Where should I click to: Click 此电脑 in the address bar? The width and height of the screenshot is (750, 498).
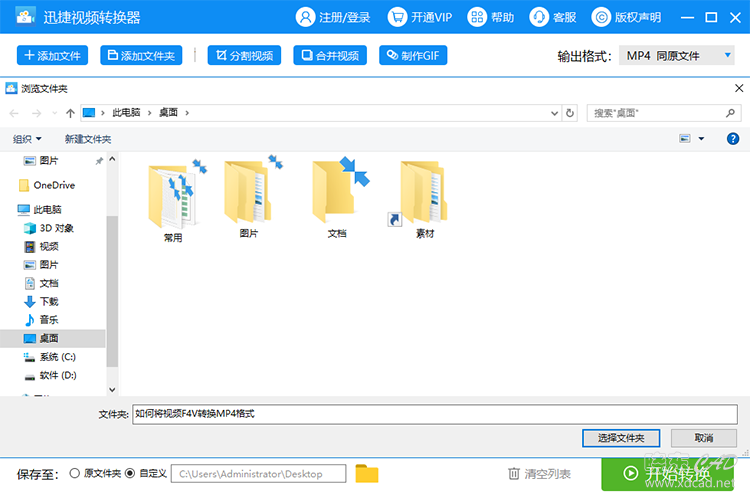(126, 112)
